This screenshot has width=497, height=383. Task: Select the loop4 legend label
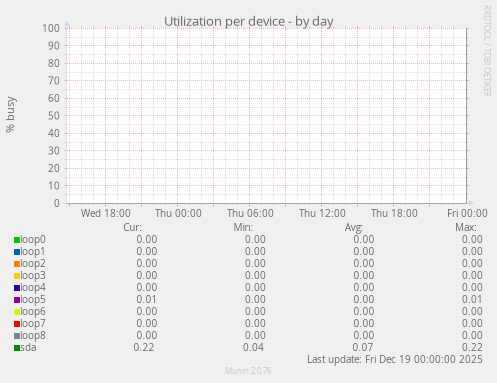(x=33, y=288)
